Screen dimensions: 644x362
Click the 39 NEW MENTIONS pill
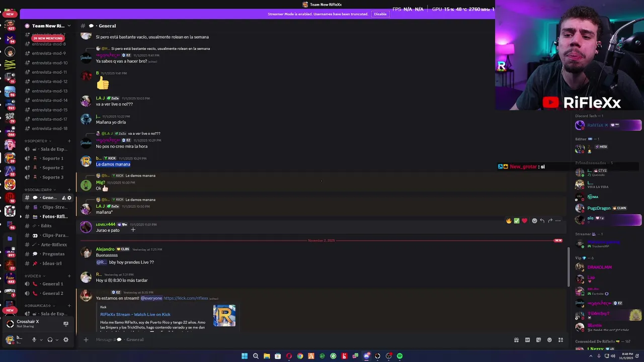[x=48, y=38]
